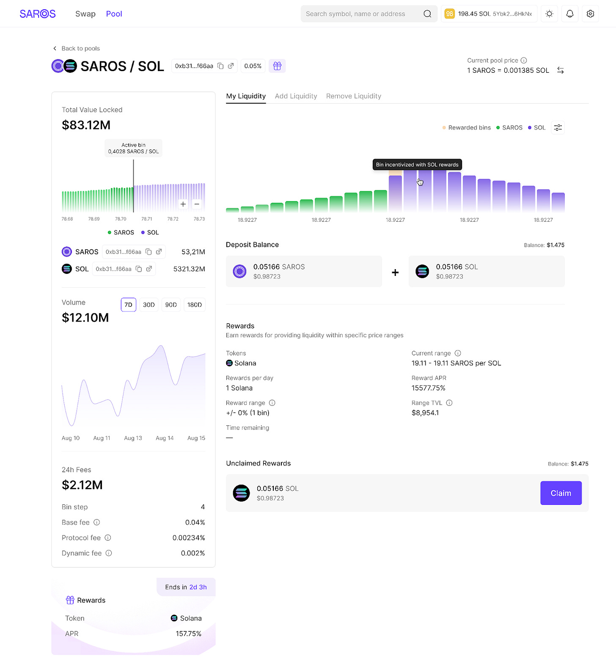Click the Active bin marker line
The width and height of the screenshot is (616, 672).
point(133,185)
